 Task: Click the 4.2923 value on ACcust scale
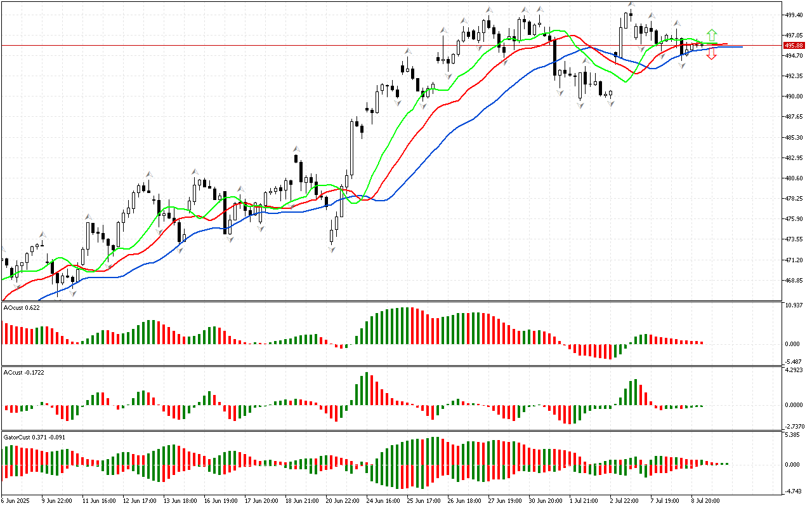coord(794,370)
